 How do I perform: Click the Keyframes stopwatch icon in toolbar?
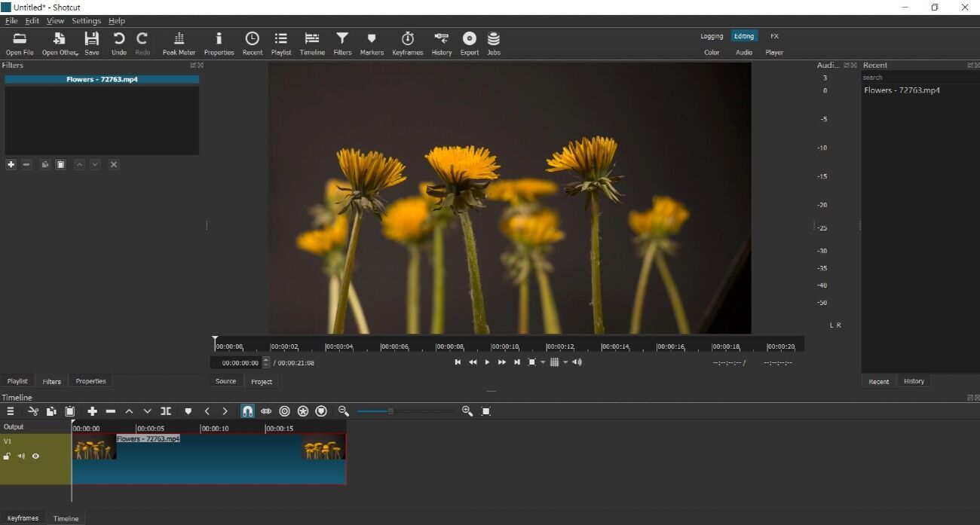407,43
